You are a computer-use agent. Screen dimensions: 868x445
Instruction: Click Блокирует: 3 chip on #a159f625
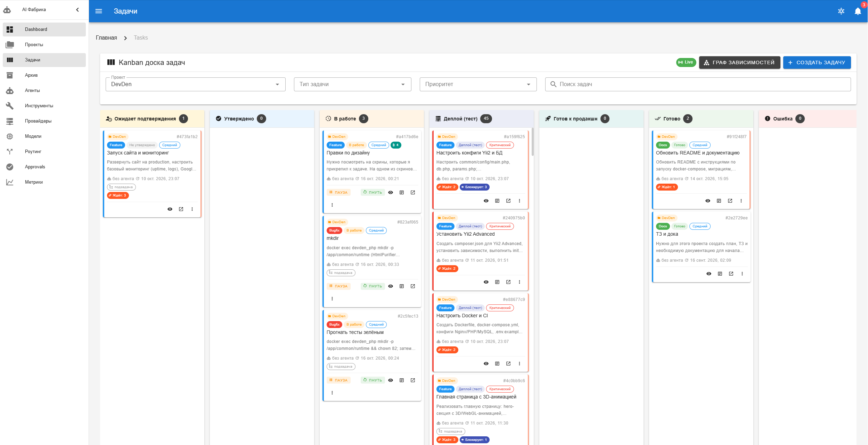click(x=475, y=187)
